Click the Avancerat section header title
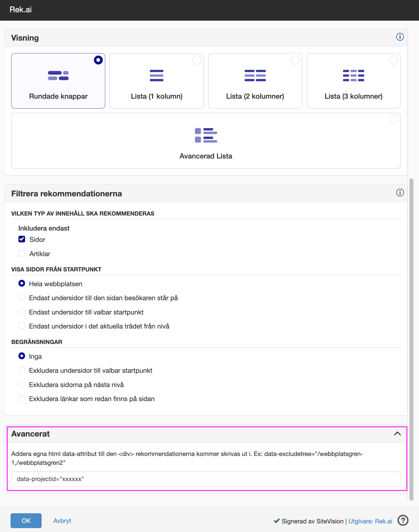The image size is (419, 532). click(x=30, y=434)
